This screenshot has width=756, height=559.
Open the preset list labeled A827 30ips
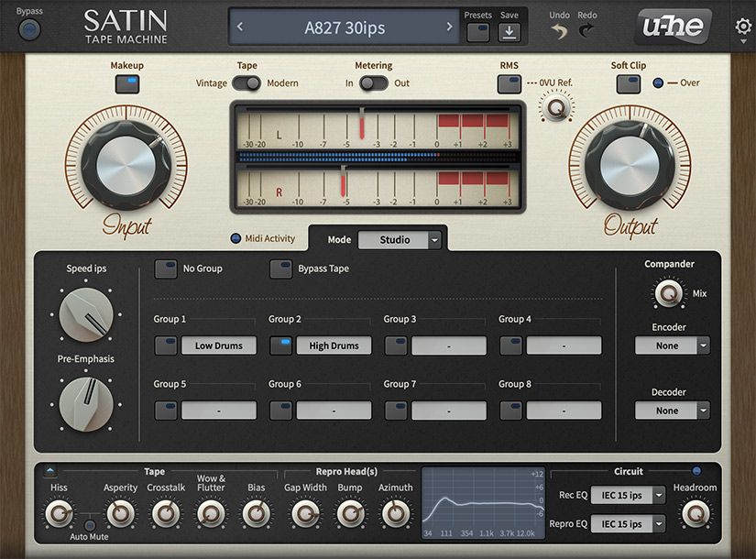tap(344, 27)
